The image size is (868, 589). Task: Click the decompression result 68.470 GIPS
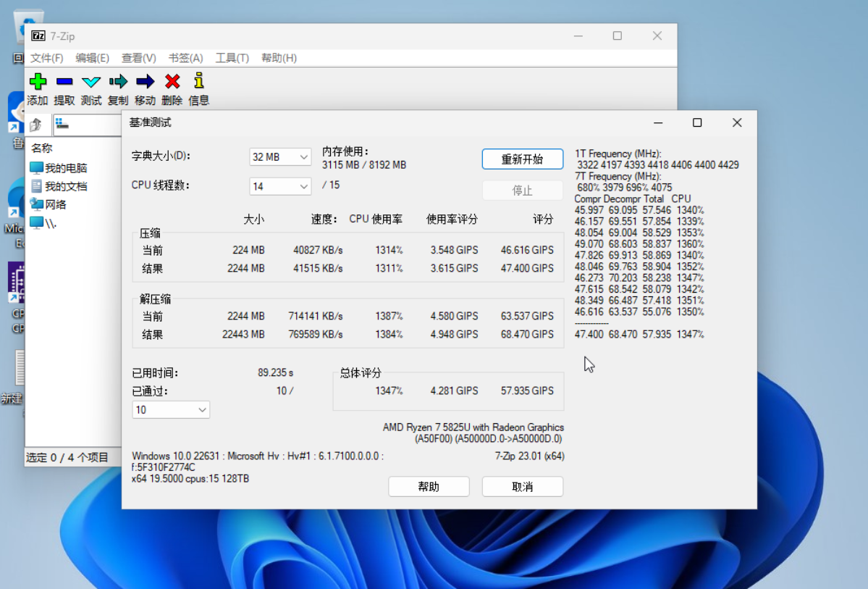coord(527,335)
